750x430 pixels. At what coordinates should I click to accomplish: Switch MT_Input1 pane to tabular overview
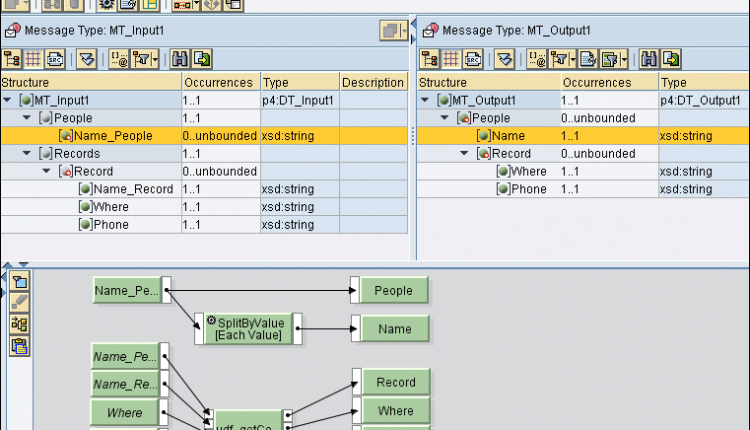[33, 59]
